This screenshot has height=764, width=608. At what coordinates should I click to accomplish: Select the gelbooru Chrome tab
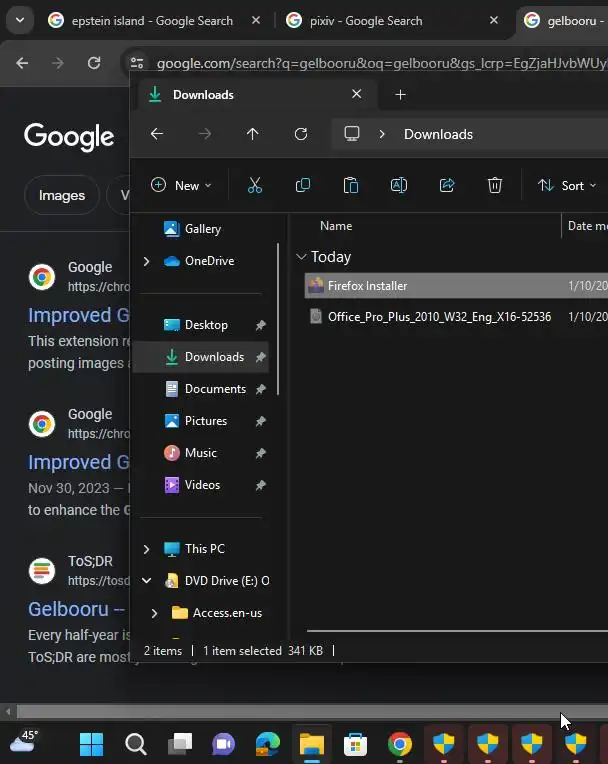[565, 21]
